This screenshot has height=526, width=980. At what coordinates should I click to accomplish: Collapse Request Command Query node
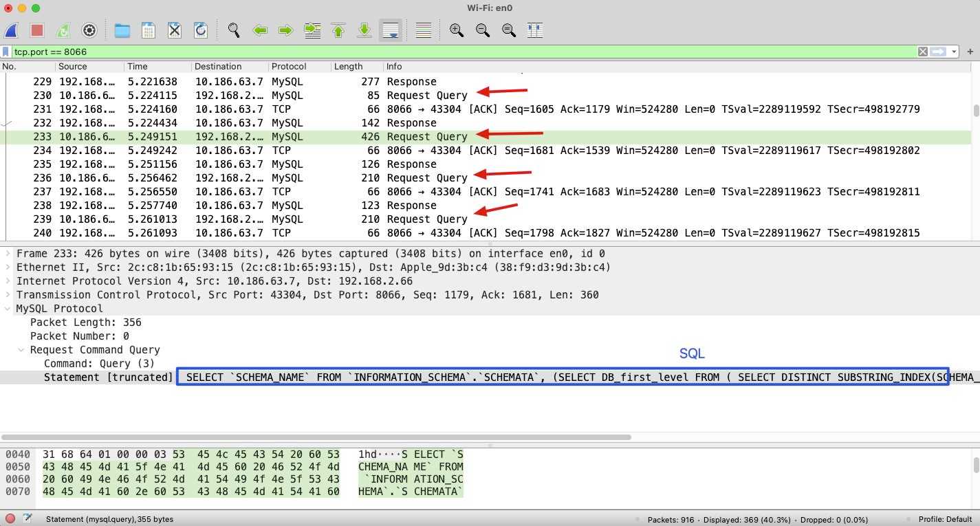tap(22, 350)
